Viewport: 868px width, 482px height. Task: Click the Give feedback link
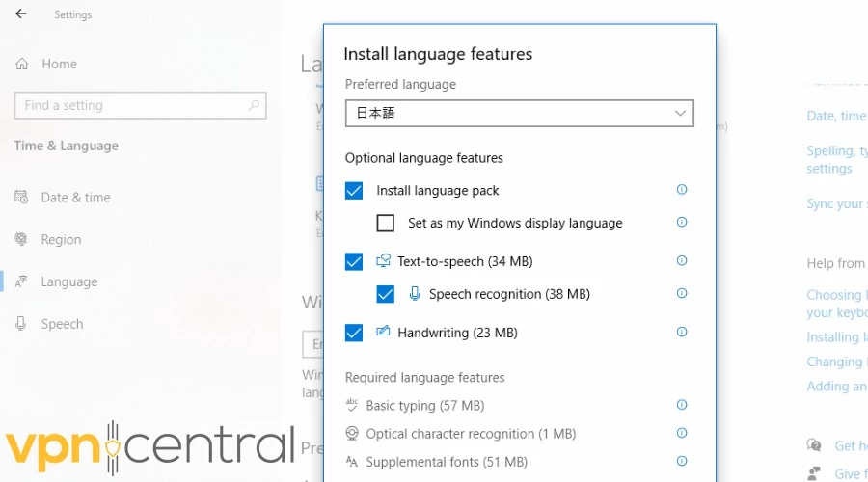851,474
